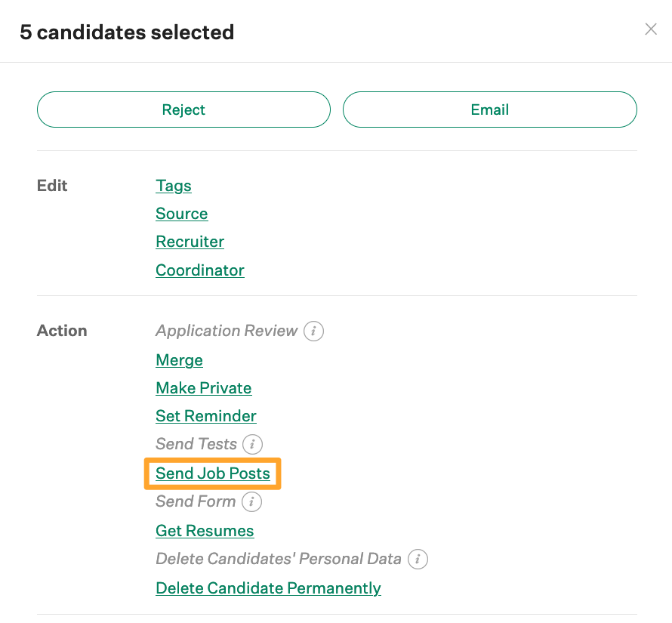Click the disabled Application Review option
Viewport: 672px width, 623px height.
coord(227,331)
